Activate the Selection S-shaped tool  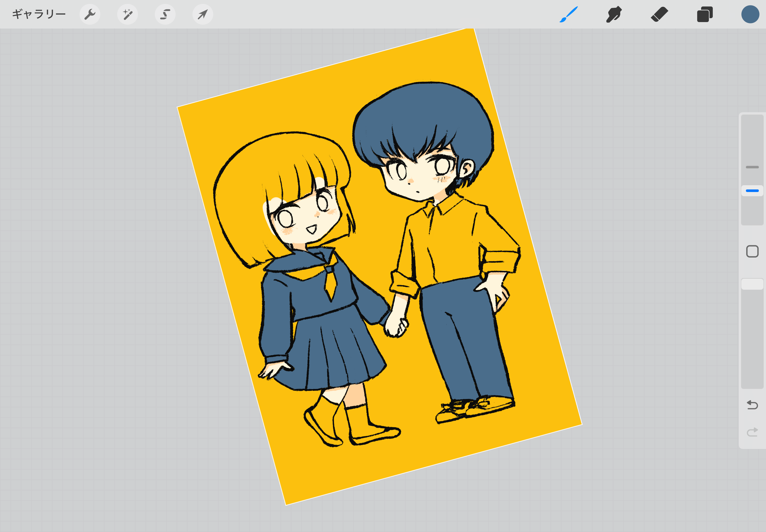[165, 14]
